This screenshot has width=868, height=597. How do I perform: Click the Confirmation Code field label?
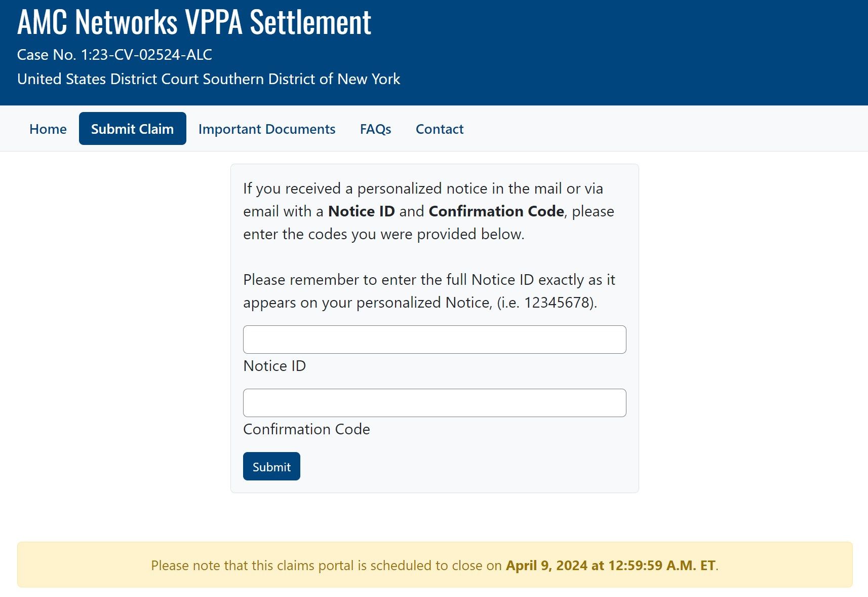pos(306,429)
